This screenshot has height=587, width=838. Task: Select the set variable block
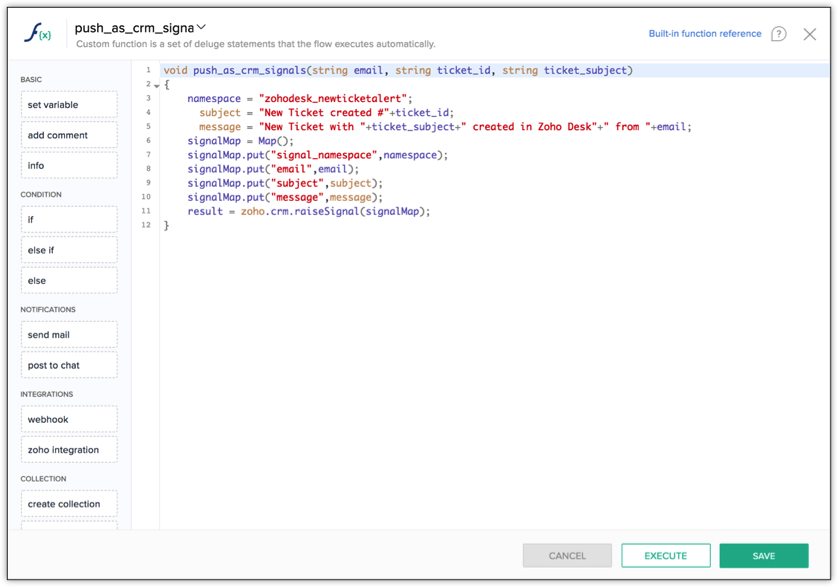point(69,105)
